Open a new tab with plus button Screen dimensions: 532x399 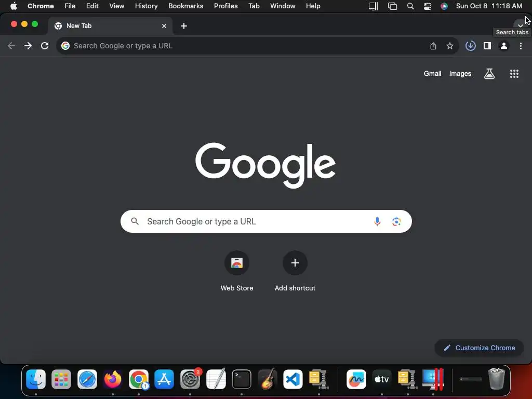184,26
